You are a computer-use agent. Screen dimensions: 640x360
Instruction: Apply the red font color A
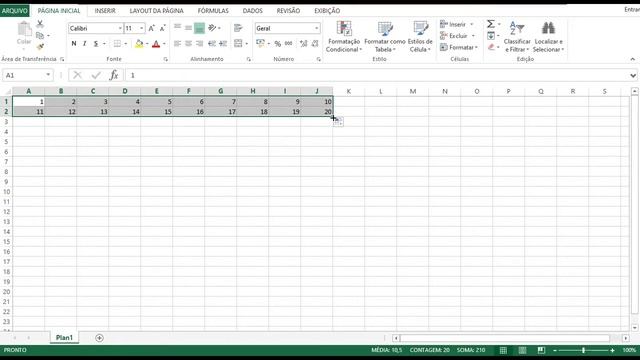point(156,44)
